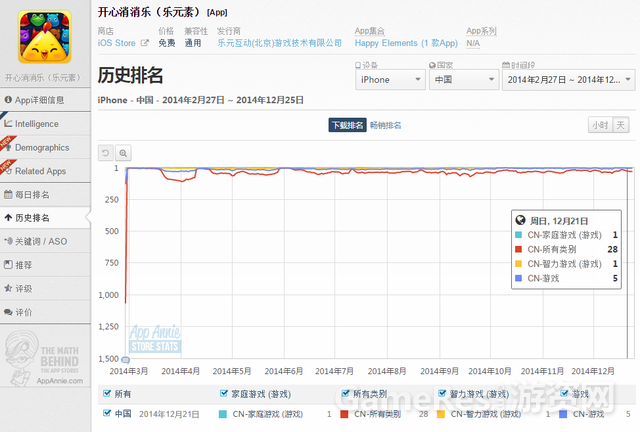
Task: Toggle the 所有 checkbox
Action: point(107,393)
